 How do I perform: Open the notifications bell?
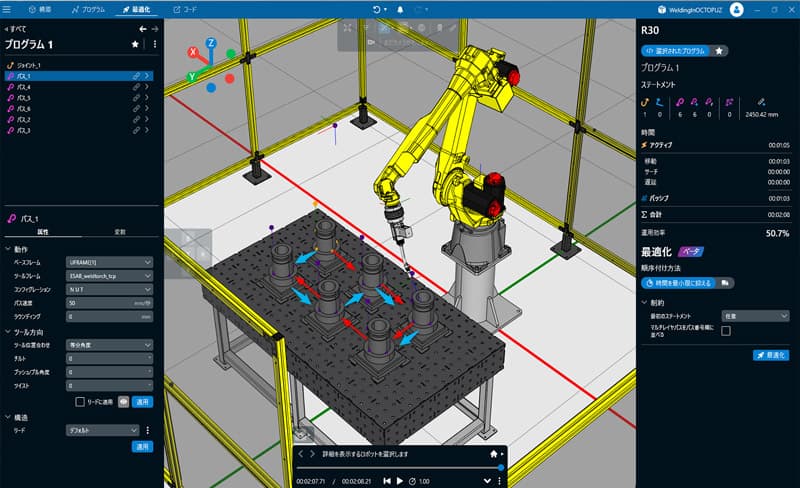click(x=400, y=9)
